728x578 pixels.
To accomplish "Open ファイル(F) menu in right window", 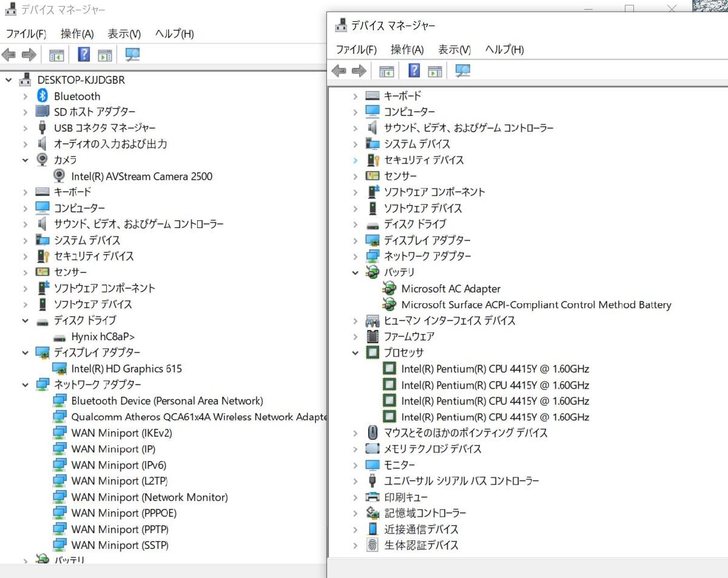I will [x=356, y=50].
